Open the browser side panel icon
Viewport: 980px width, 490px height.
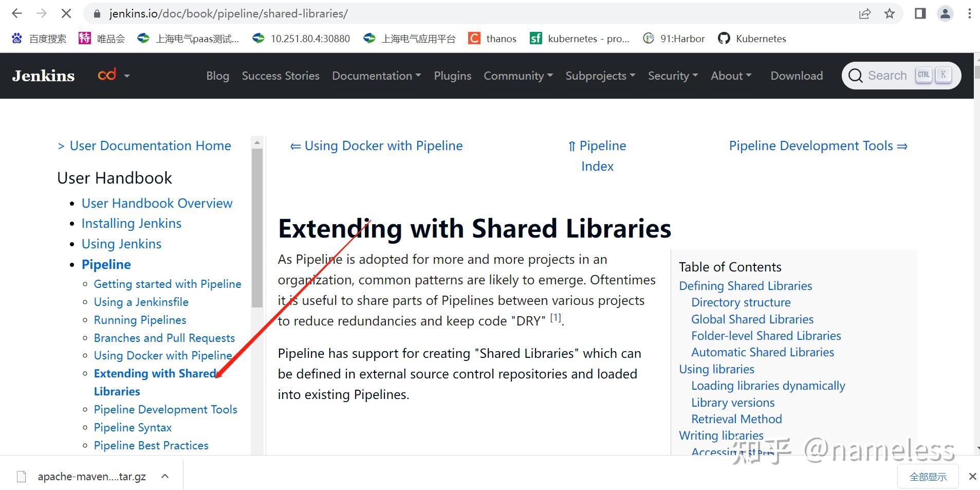920,14
